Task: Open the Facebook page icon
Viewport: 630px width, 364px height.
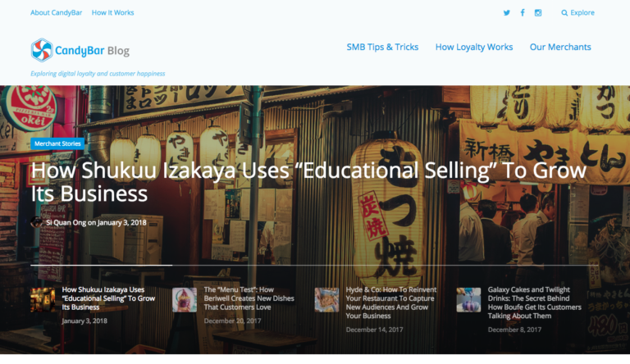Action: [523, 13]
